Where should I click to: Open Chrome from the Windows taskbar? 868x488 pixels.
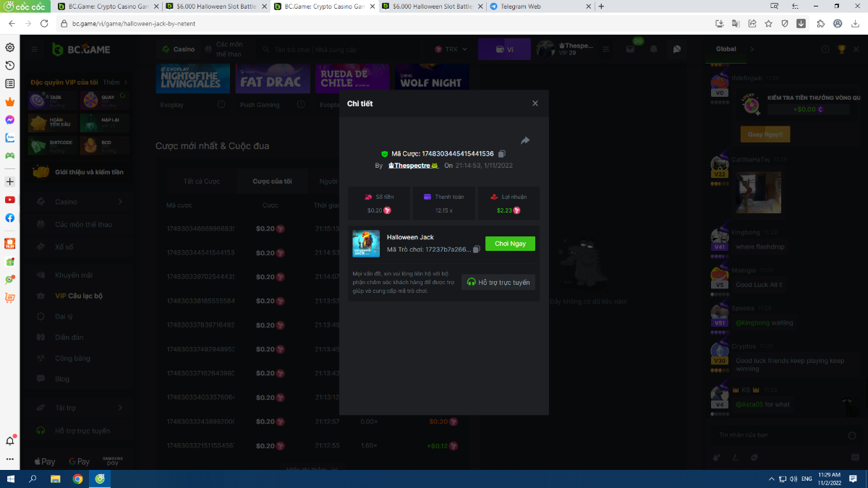click(77, 479)
